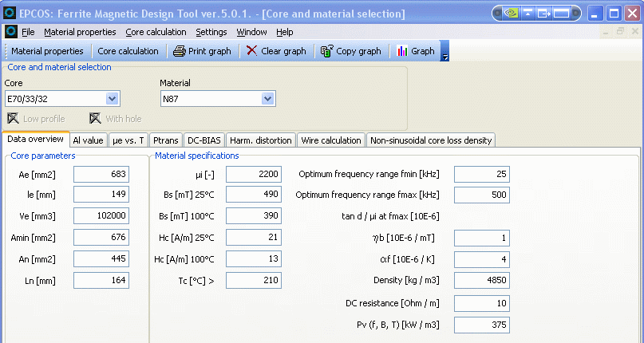The width and height of the screenshot is (644, 343).
Task: Click the Graph bar chart icon
Action: (402, 51)
